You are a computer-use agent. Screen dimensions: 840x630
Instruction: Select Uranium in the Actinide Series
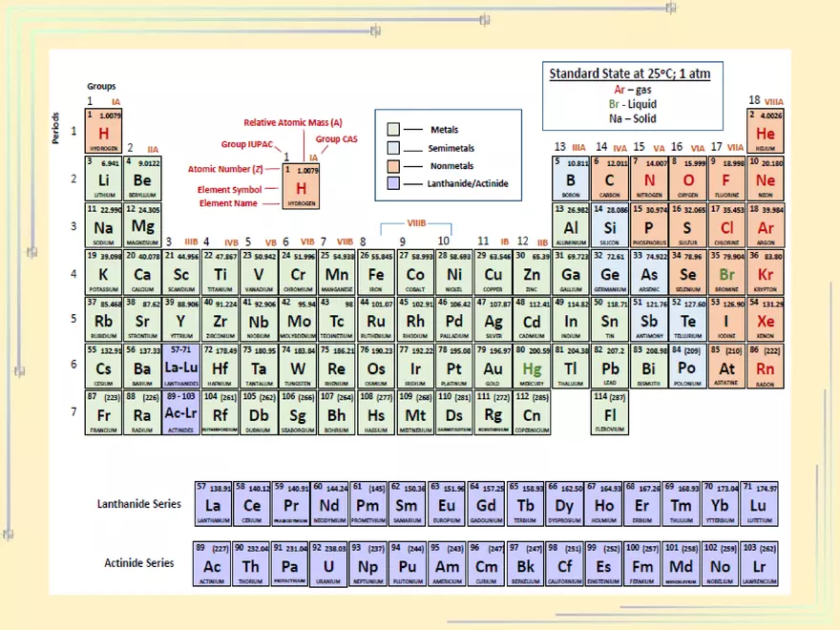pyautogui.click(x=329, y=564)
